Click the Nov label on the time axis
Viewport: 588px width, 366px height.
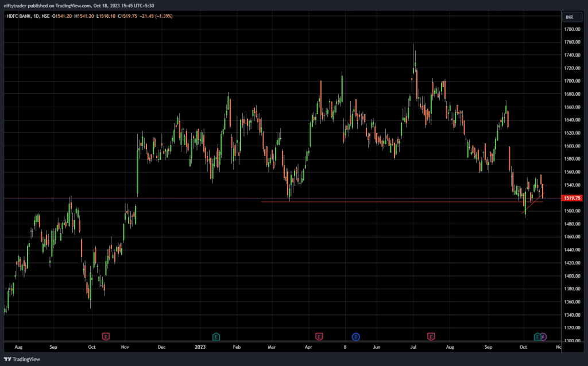point(125,347)
